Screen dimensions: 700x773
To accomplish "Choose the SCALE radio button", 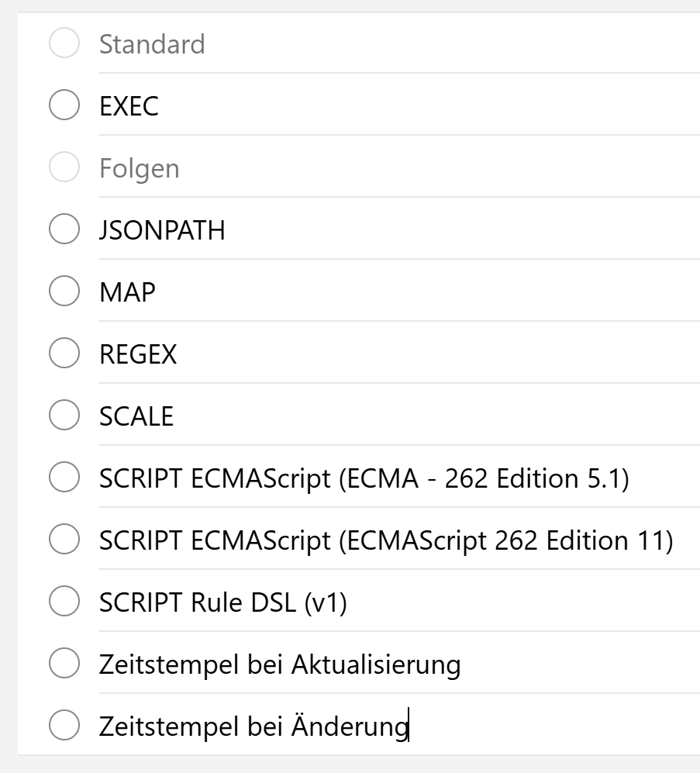I will 64,416.
